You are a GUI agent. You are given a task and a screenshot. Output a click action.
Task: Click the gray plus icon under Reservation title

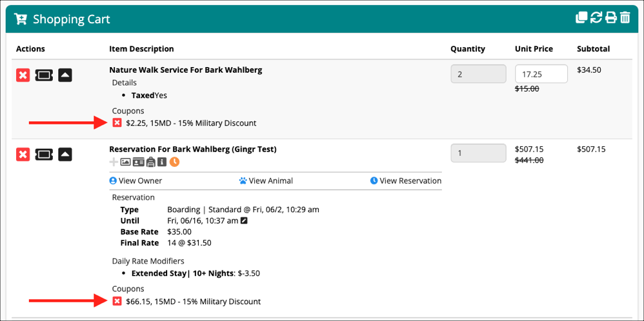coord(114,162)
